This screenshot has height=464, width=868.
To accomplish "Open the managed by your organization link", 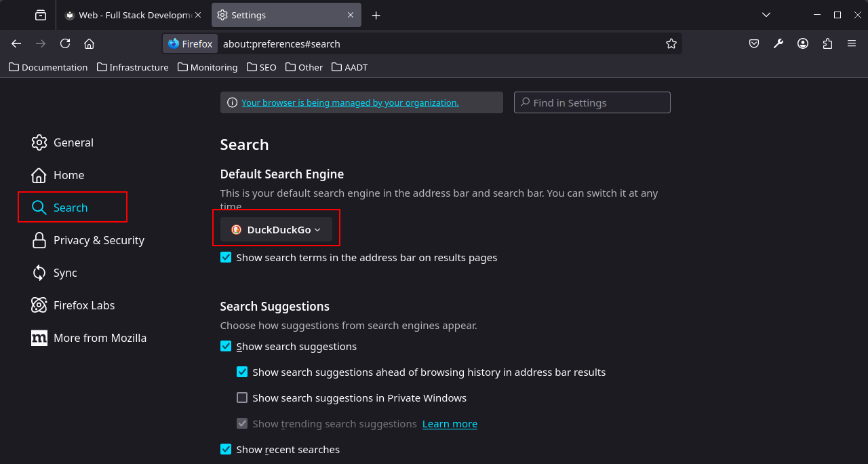I will tap(350, 102).
